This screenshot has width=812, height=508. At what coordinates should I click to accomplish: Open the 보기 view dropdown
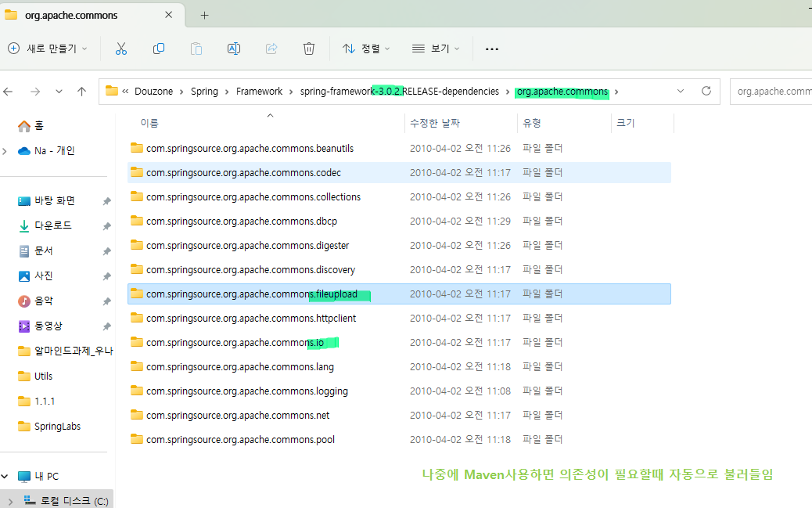pos(436,49)
